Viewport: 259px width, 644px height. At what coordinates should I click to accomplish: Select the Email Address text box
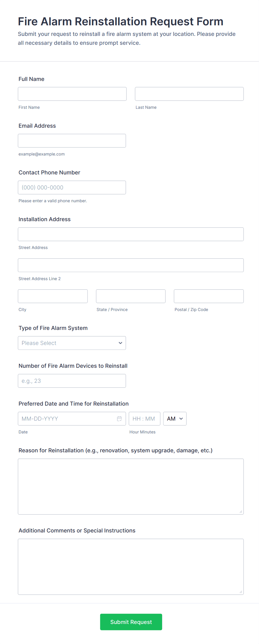[72, 141]
